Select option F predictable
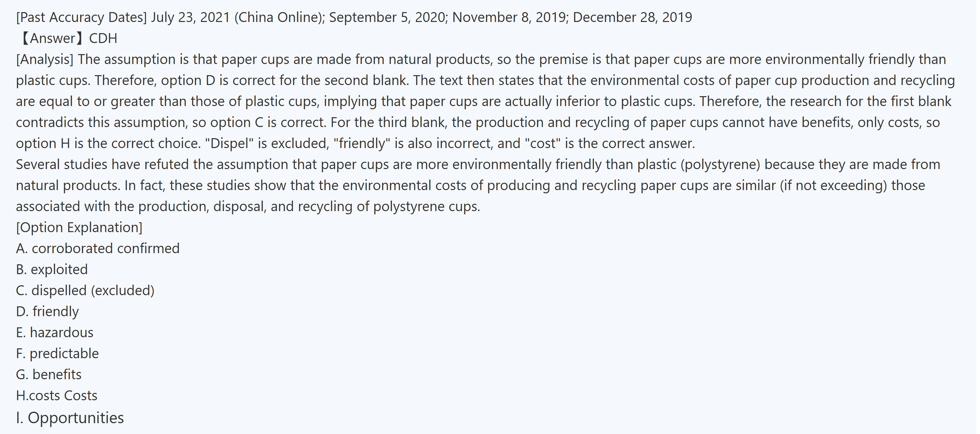The height and width of the screenshot is (434, 980). click(57, 353)
